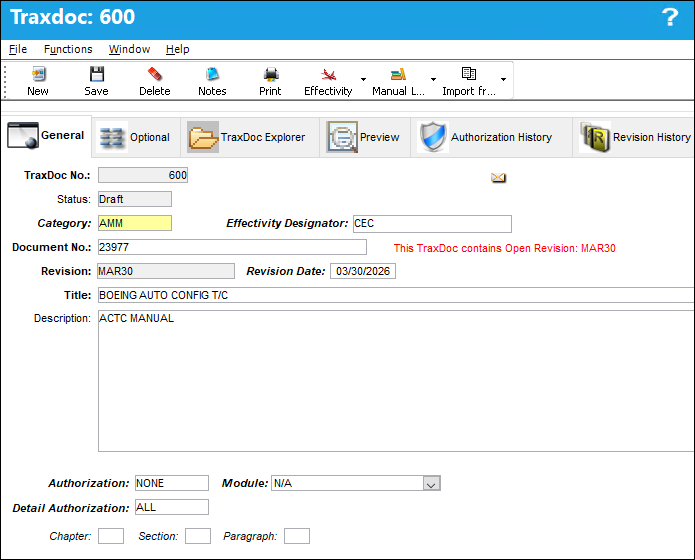Click the Revision field MAR30
Viewport: 695px width, 560px height.
click(x=166, y=271)
